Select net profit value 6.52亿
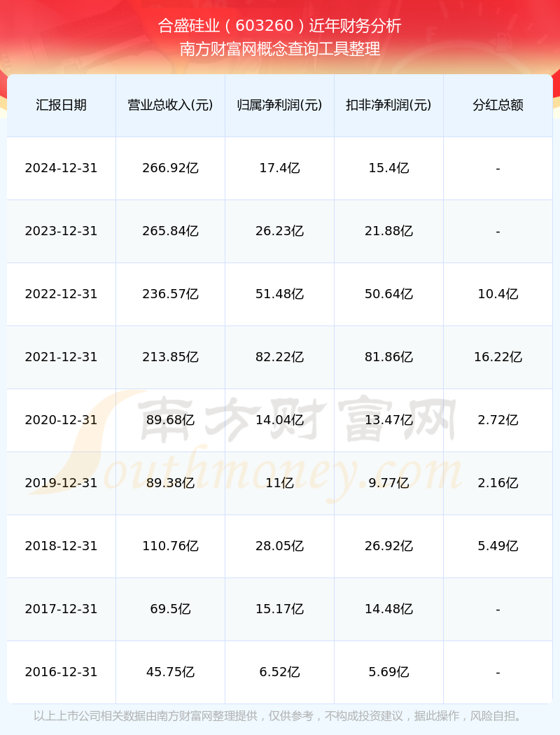560x735 pixels. [x=280, y=672]
